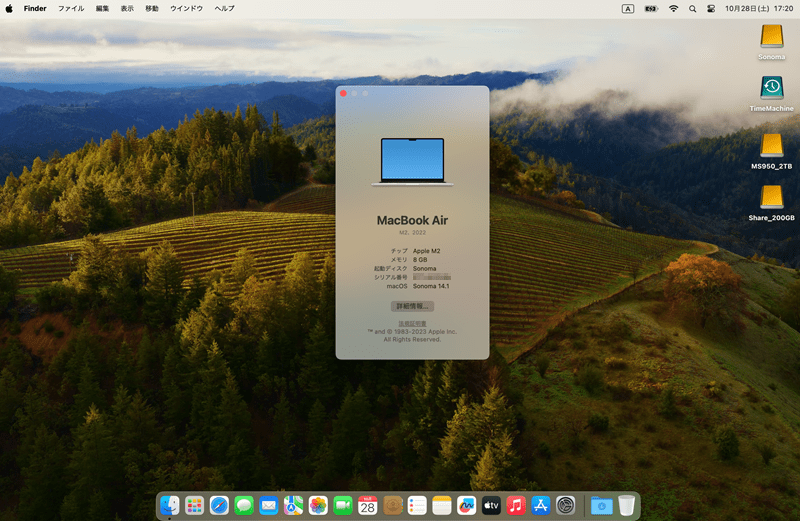Launch Music from the Dock
The width and height of the screenshot is (800, 521).
(516, 506)
